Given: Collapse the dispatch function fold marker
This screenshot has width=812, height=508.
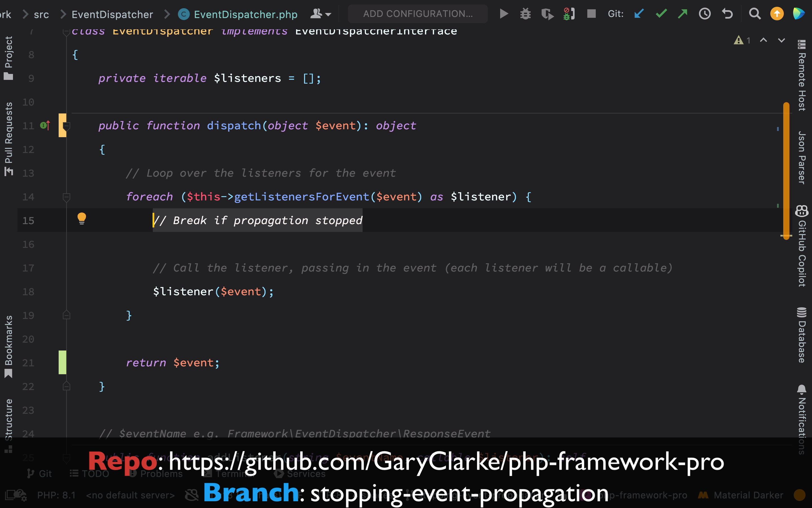Looking at the screenshot, I should (67, 126).
